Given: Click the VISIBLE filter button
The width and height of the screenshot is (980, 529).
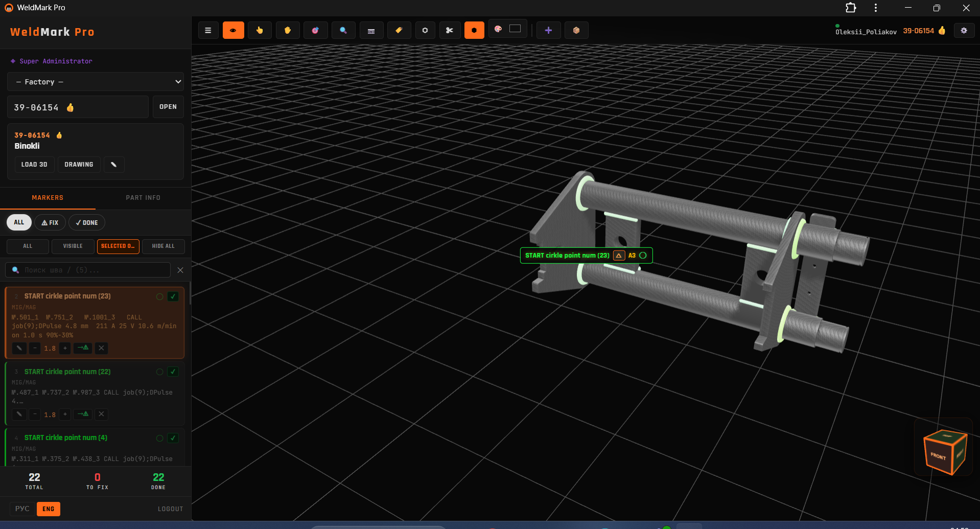Looking at the screenshot, I should click(73, 246).
